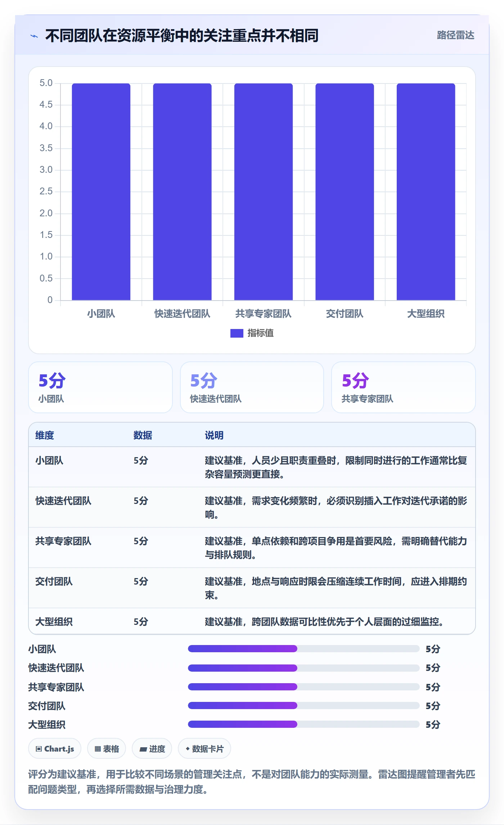504x825 pixels.
Task: Select the Chart.js tag chip
Action: pos(55,749)
